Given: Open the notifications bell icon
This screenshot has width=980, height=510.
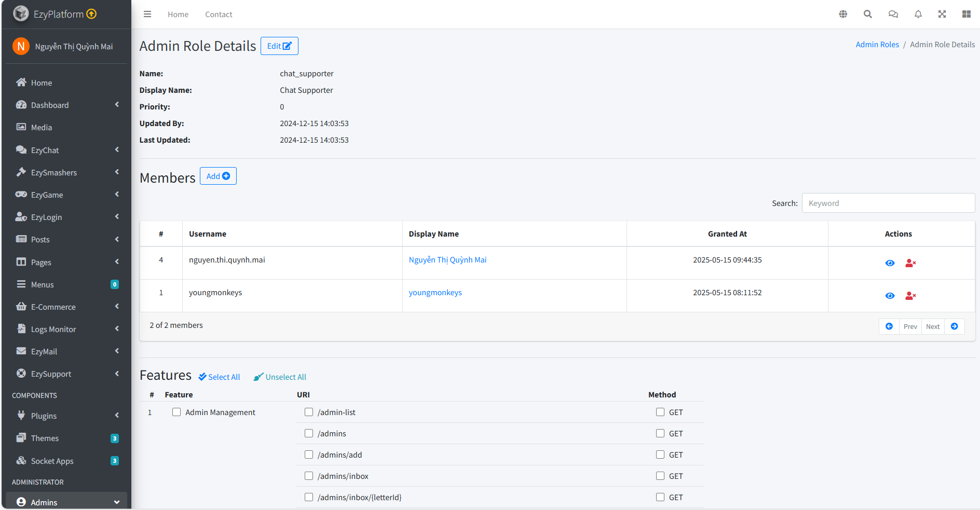Looking at the screenshot, I should [918, 14].
